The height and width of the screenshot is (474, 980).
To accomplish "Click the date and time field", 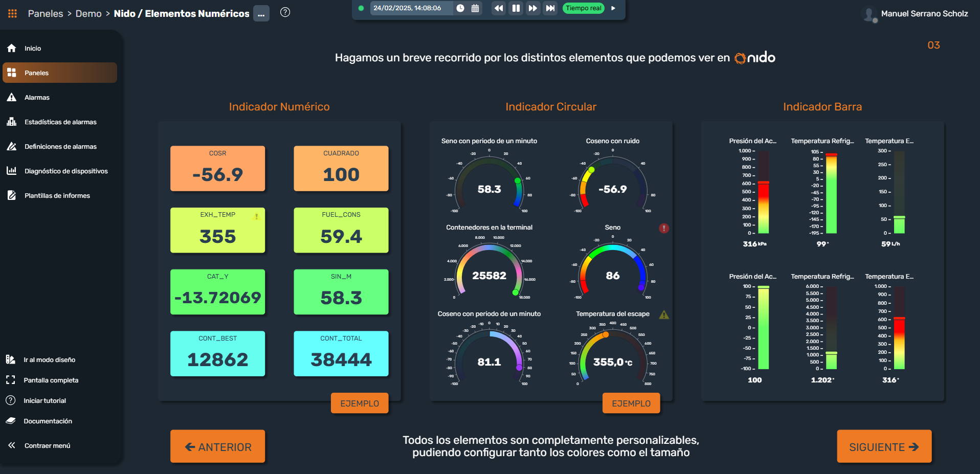I will tap(411, 8).
